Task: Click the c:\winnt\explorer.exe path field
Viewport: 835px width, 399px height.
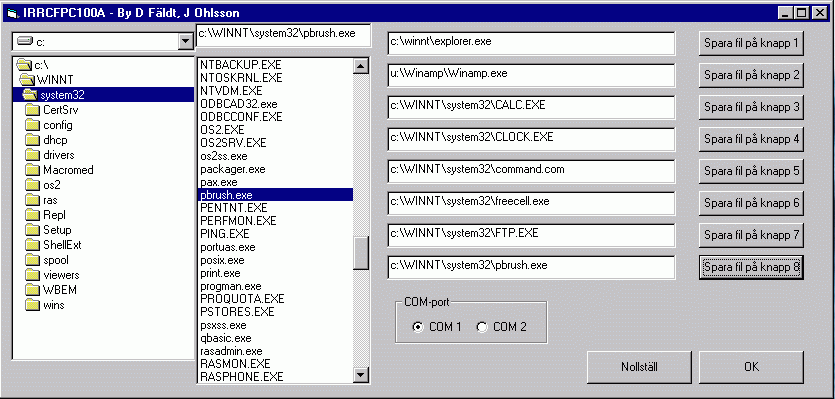Action: tap(531, 43)
